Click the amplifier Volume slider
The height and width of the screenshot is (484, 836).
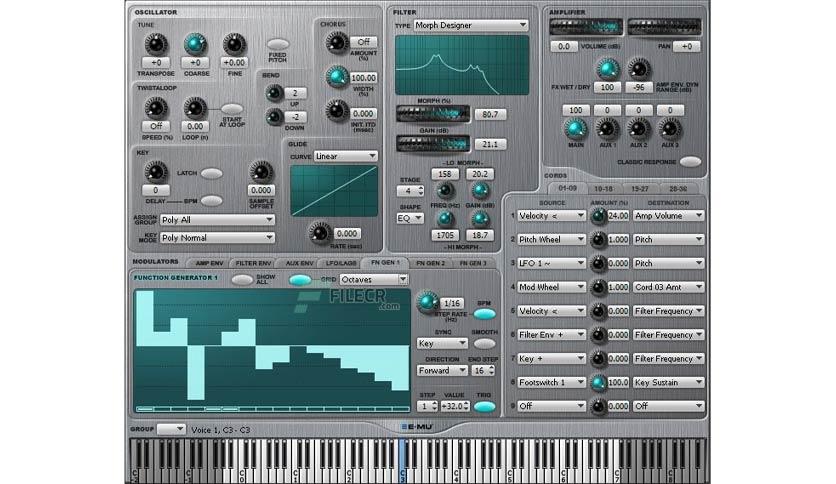point(586,27)
